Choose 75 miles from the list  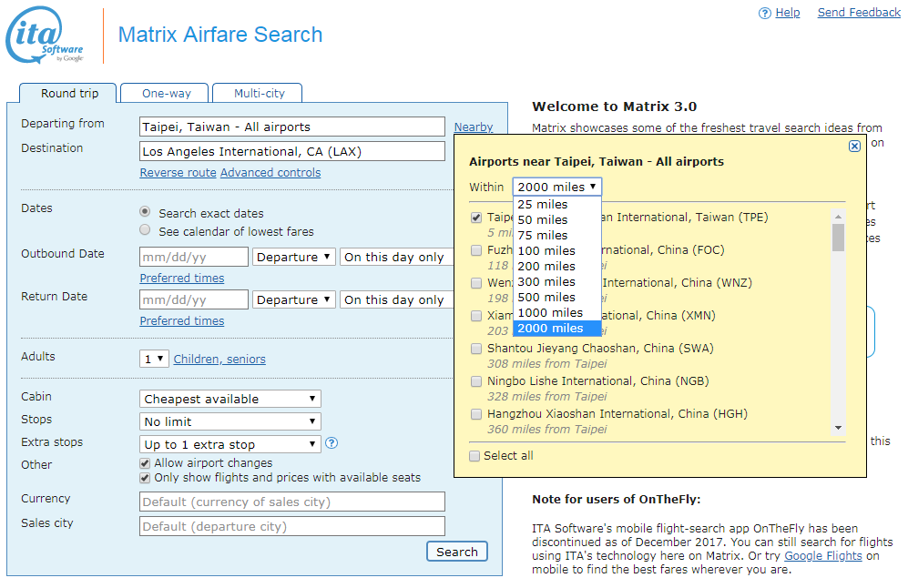[557, 236]
